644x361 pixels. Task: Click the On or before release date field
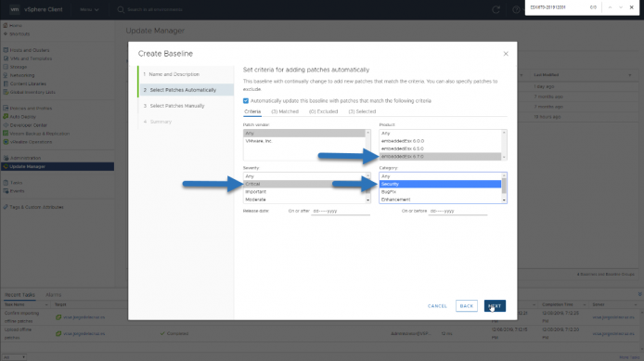point(457,211)
